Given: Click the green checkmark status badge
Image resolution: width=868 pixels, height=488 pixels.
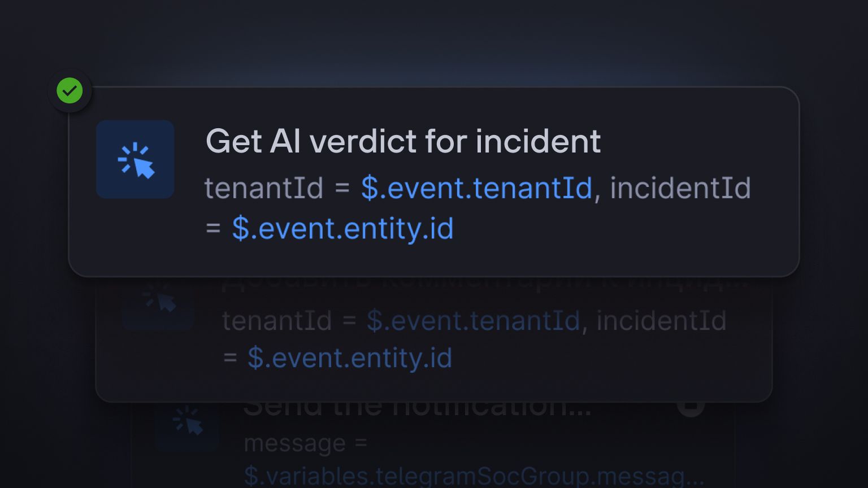Looking at the screenshot, I should tap(70, 91).
